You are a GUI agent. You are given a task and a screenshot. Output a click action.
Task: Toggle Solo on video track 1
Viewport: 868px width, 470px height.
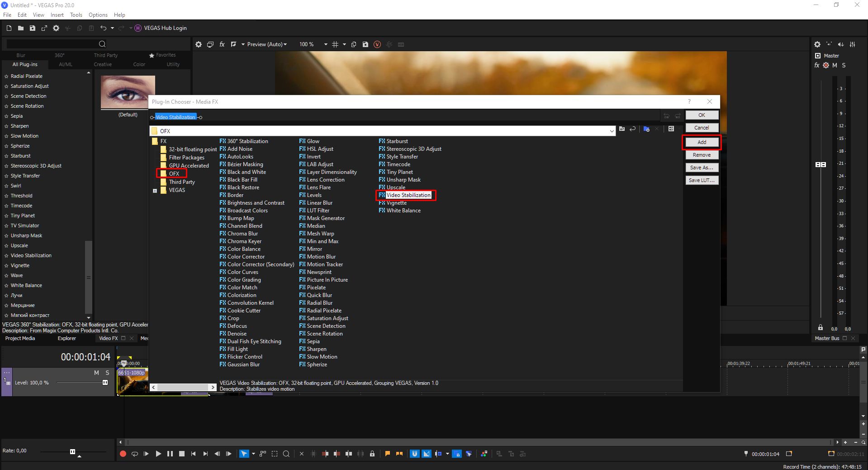point(107,373)
